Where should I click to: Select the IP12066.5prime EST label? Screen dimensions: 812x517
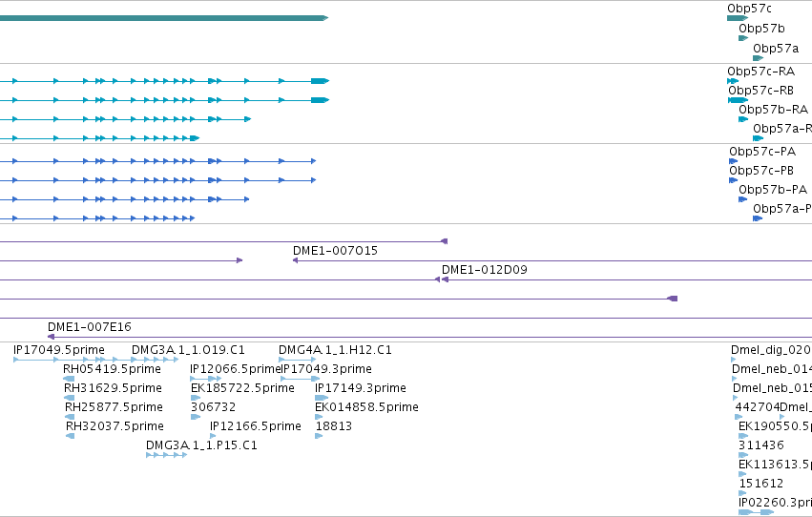tap(235, 369)
